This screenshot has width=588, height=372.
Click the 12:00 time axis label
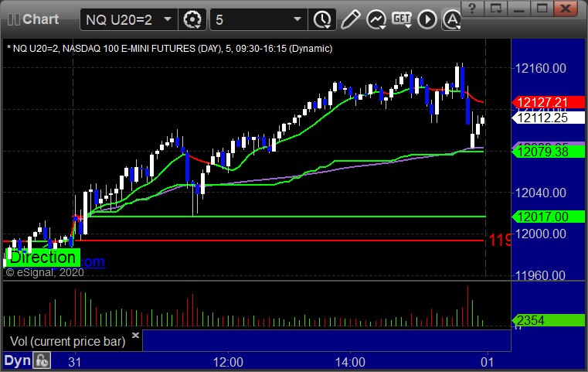click(x=228, y=362)
